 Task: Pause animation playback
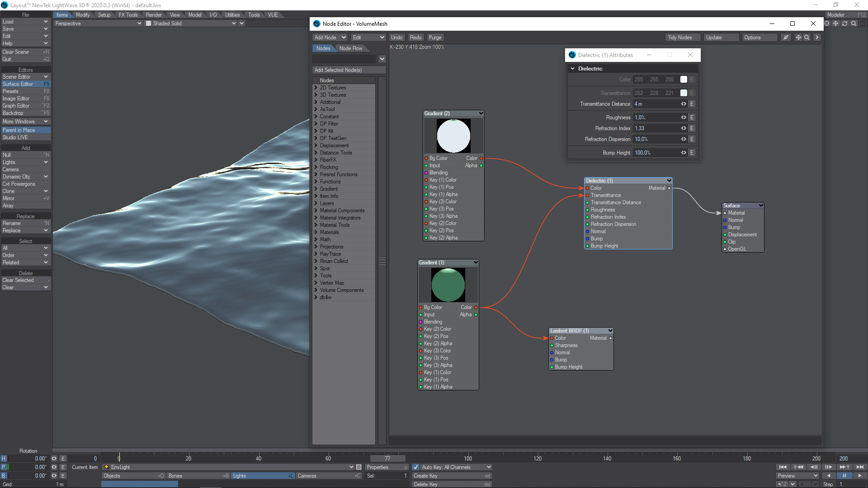point(844,476)
